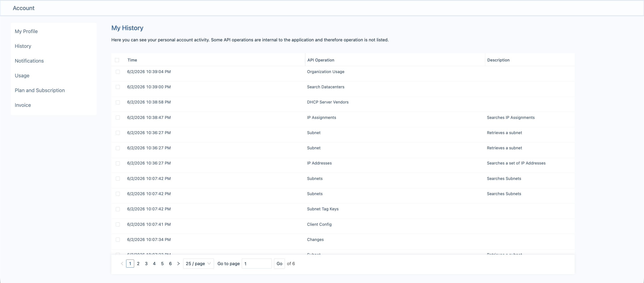Click the Description column header
Image resolution: width=644 pixels, height=283 pixels.
click(498, 60)
